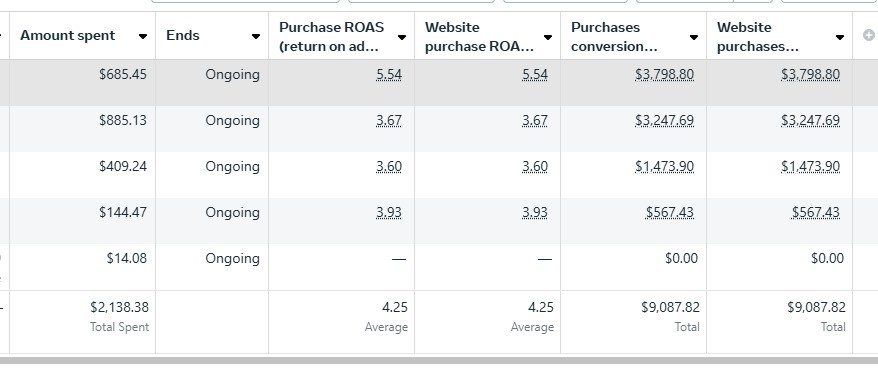Viewport: 878px width, 374px height.
Task: Sort by Amount spent column header
Action: click(x=68, y=35)
